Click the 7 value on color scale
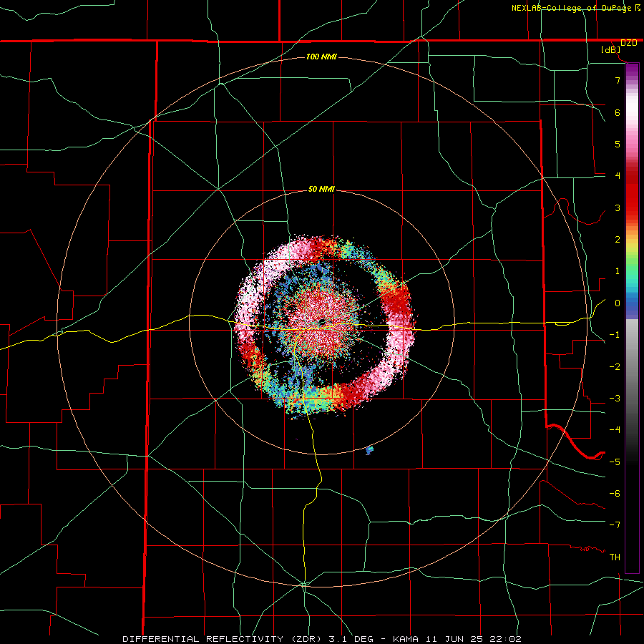This screenshot has width=644, height=644. pos(618,80)
